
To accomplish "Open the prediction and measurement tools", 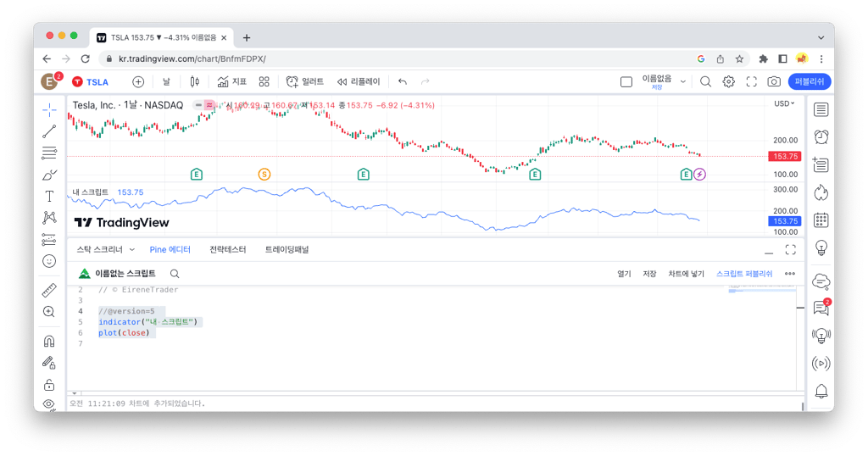I will pos(49,240).
